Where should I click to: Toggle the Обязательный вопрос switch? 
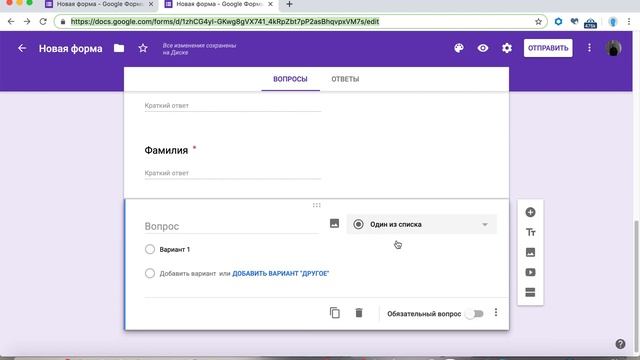pyautogui.click(x=475, y=313)
